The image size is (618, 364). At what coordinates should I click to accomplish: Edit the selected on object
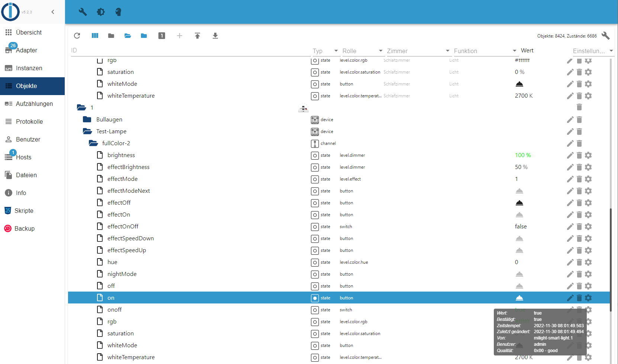point(570,298)
